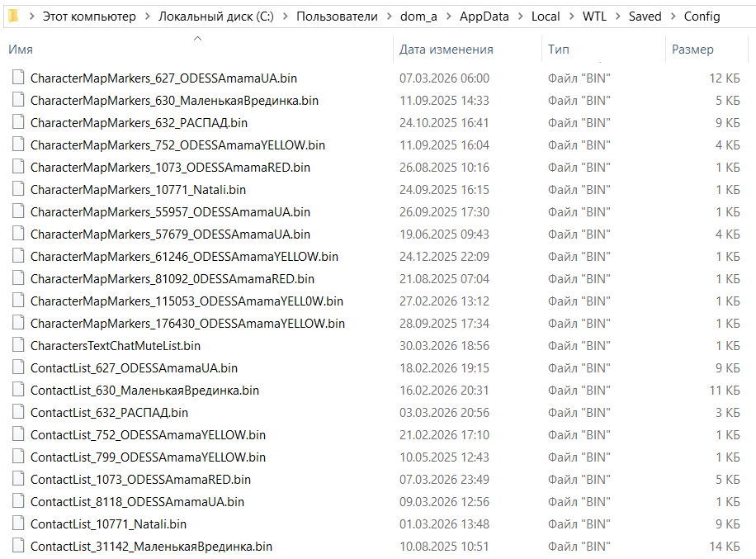Click the file icon of ContactList_31142_МаленькаяВрединка.bin
Screen dimensions: 756x559
point(18,547)
